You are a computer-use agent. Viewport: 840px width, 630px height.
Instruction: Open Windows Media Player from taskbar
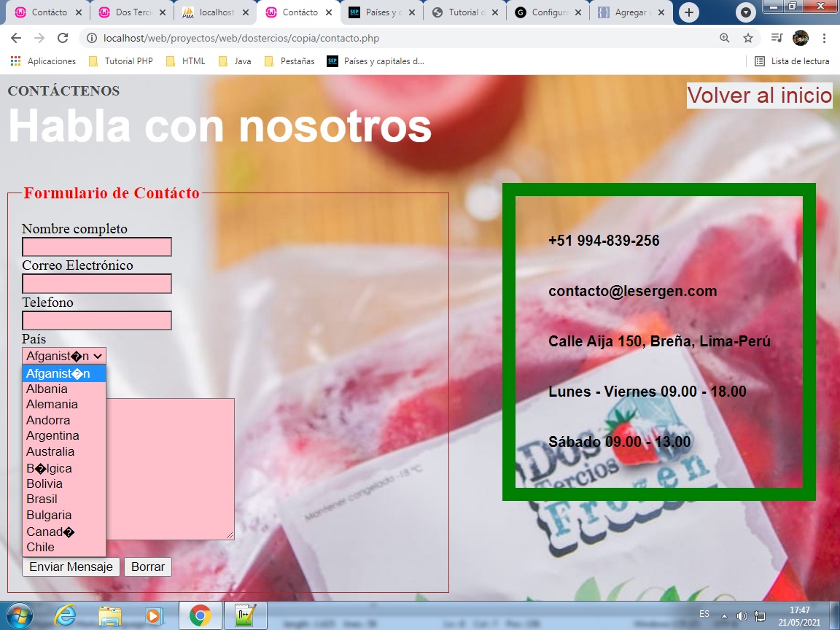[153, 616]
